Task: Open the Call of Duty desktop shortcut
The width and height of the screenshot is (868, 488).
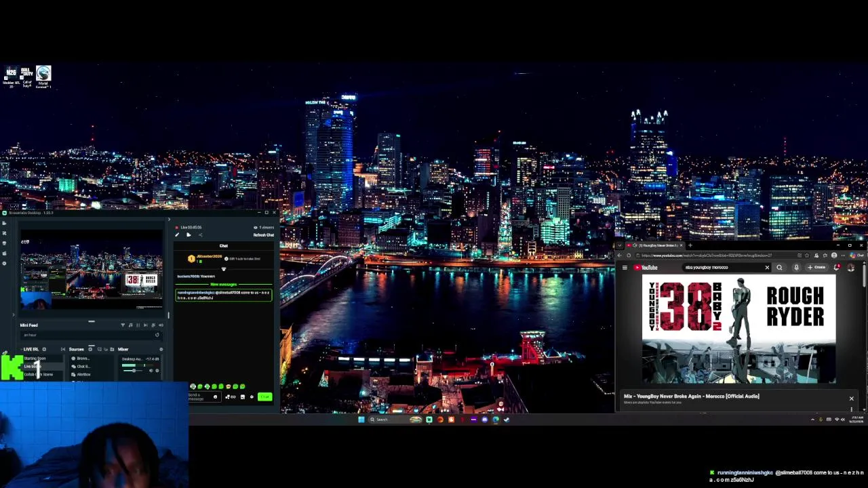Action: (27, 77)
